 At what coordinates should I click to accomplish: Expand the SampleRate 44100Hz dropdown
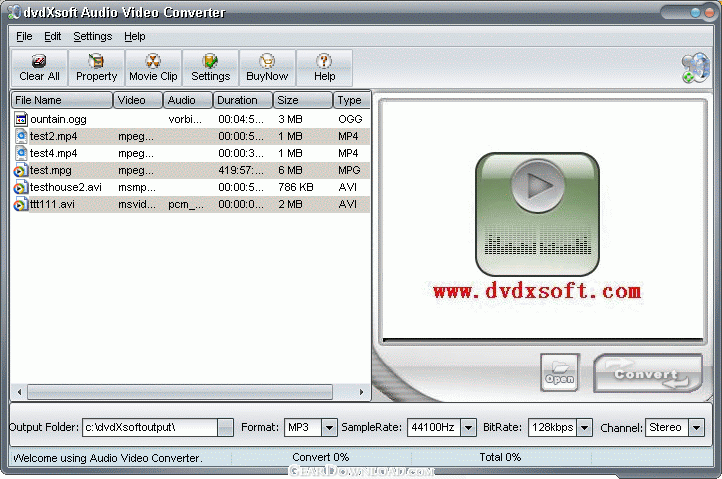click(x=468, y=427)
